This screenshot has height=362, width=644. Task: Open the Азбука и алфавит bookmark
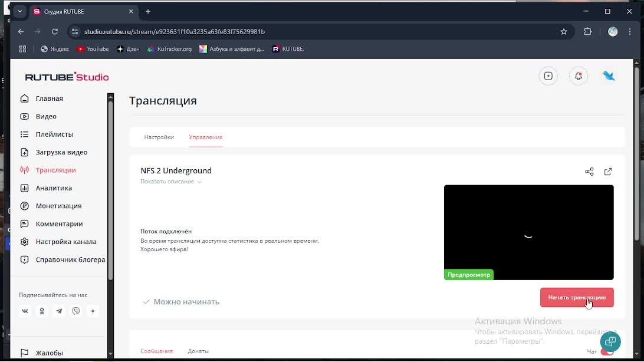[x=232, y=49]
